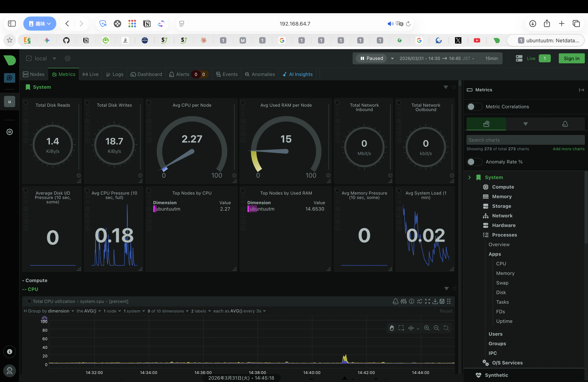The width and height of the screenshot is (588, 382).
Task: Collapse Metrics sidebar arrow icon
Action: (581, 90)
